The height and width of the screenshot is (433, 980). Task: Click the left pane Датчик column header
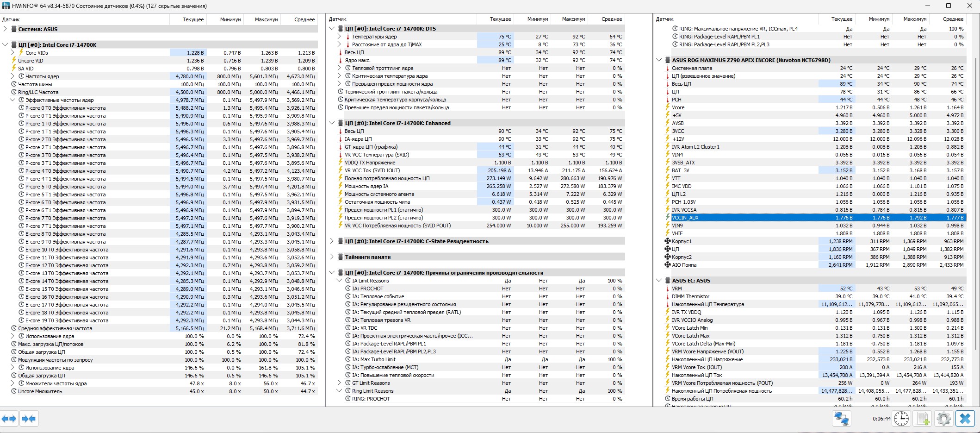click(85, 19)
